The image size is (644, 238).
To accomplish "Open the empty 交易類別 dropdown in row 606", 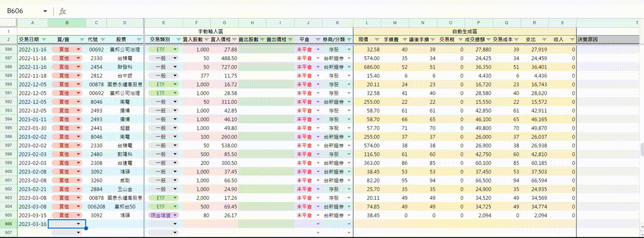I will tap(175, 224).
